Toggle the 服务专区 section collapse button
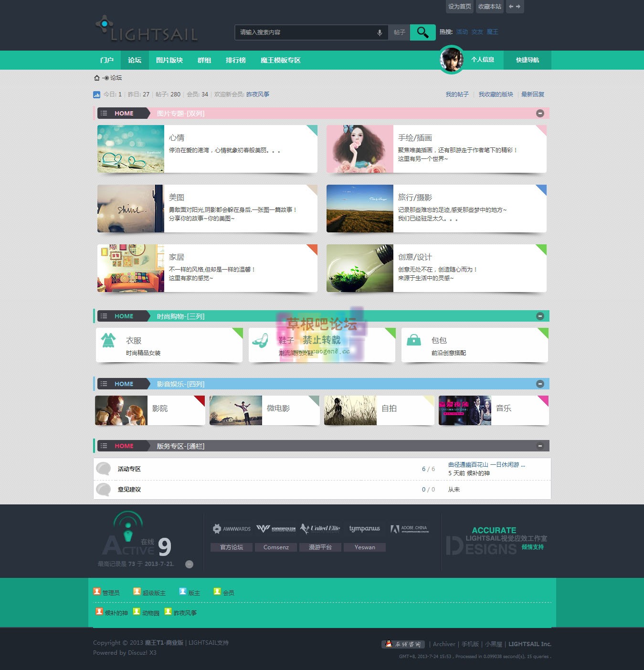 point(540,446)
